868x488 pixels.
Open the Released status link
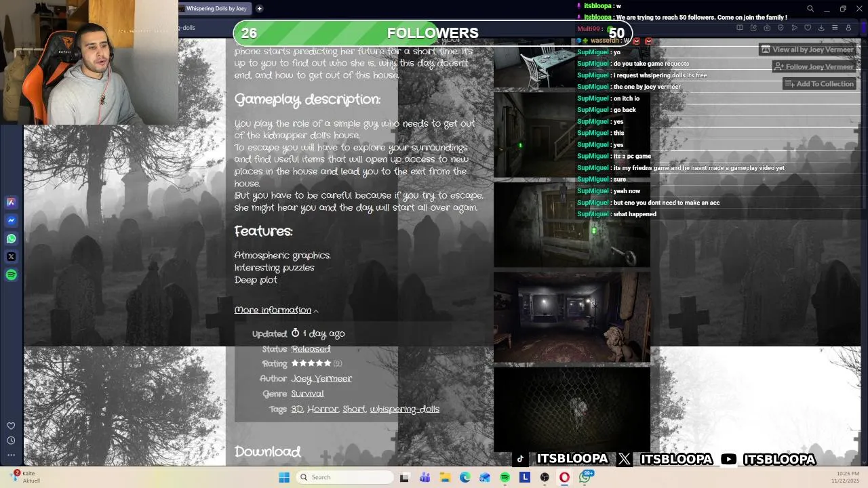click(x=311, y=349)
